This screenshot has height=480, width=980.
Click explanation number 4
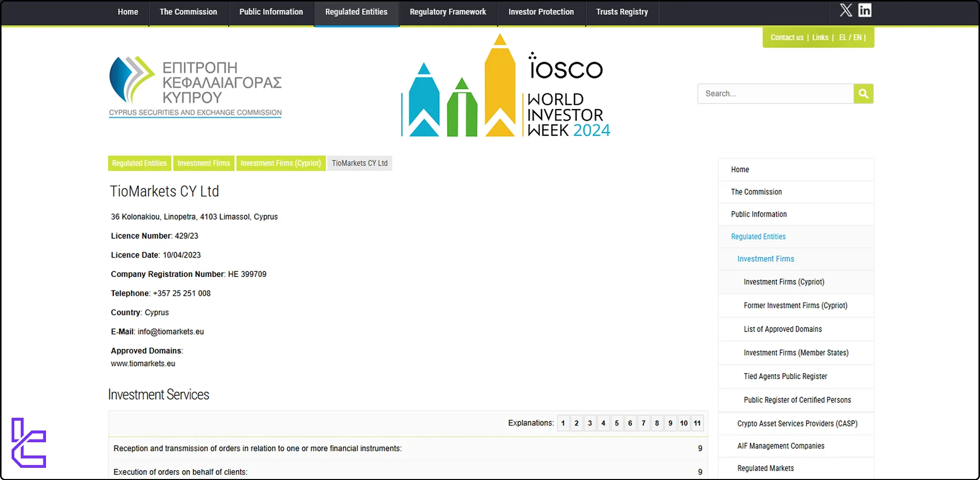coord(603,423)
